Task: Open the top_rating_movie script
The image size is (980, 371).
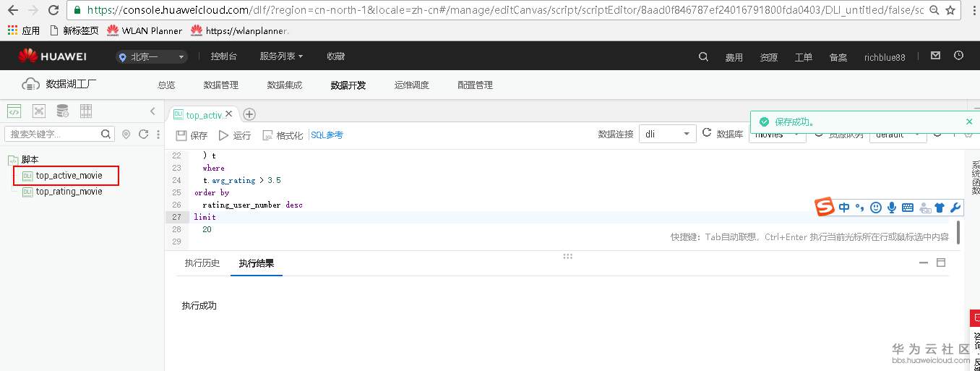Action: pos(69,192)
